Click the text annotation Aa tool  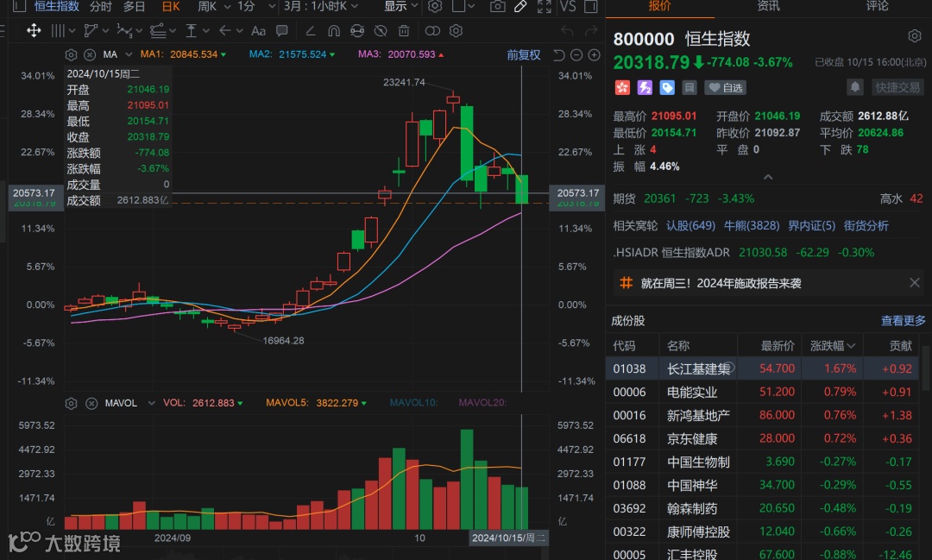(x=258, y=31)
